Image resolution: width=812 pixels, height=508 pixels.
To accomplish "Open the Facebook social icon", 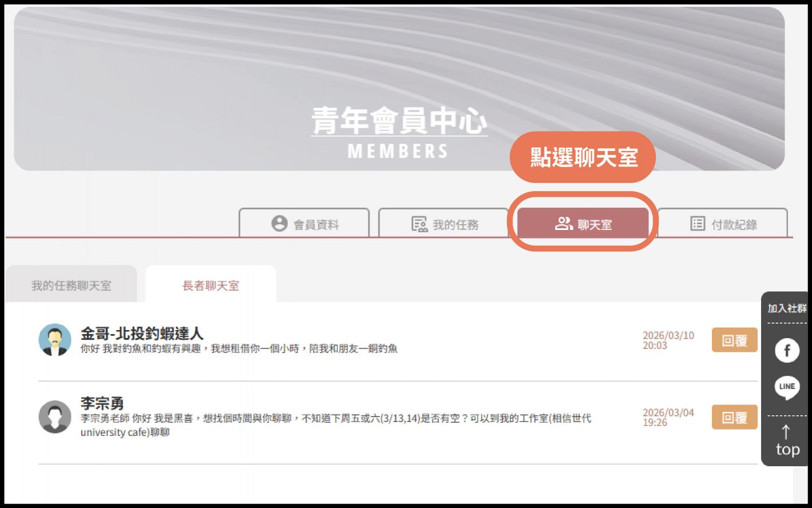I will [787, 350].
